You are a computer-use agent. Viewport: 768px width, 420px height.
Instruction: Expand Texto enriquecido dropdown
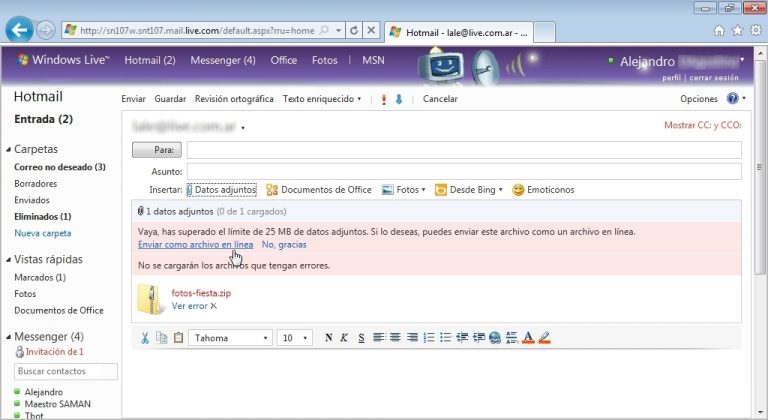pyautogui.click(x=322, y=99)
